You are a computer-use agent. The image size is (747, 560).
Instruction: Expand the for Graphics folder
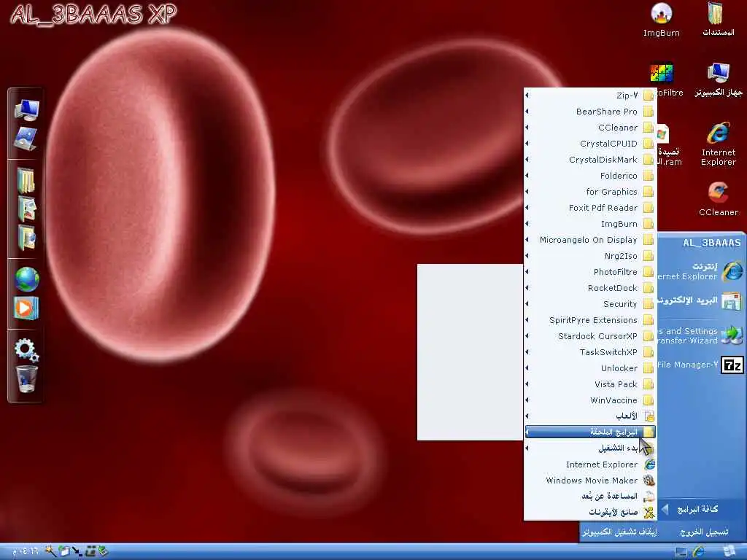click(590, 192)
